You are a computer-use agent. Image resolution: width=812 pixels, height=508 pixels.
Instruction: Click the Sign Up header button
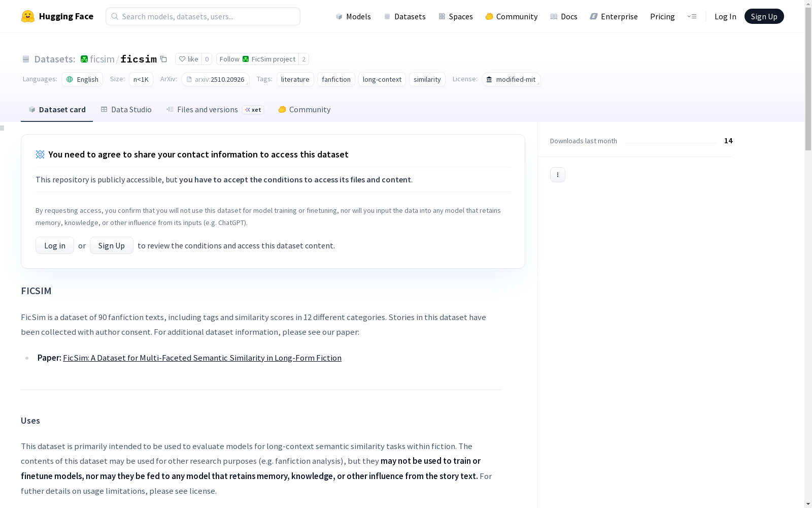[x=764, y=16]
